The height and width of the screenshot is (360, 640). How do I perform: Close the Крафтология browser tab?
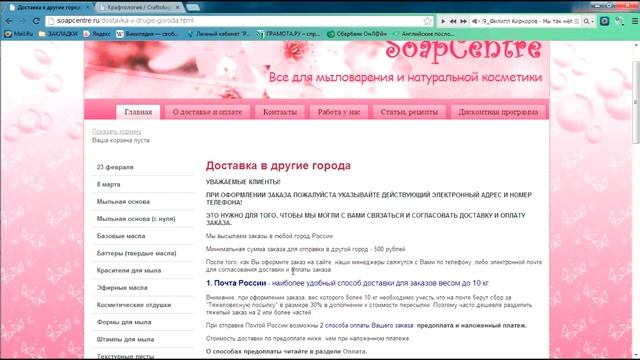178,7
